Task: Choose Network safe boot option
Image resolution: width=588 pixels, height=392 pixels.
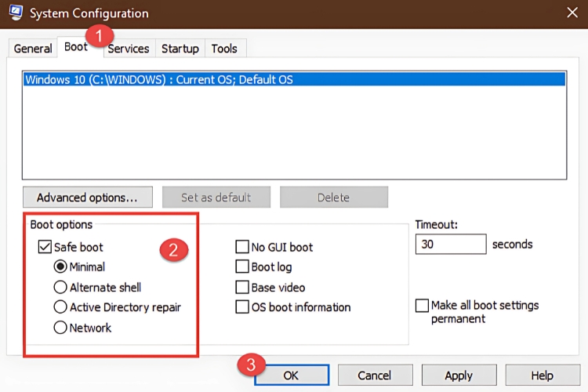Action: (x=60, y=328)
